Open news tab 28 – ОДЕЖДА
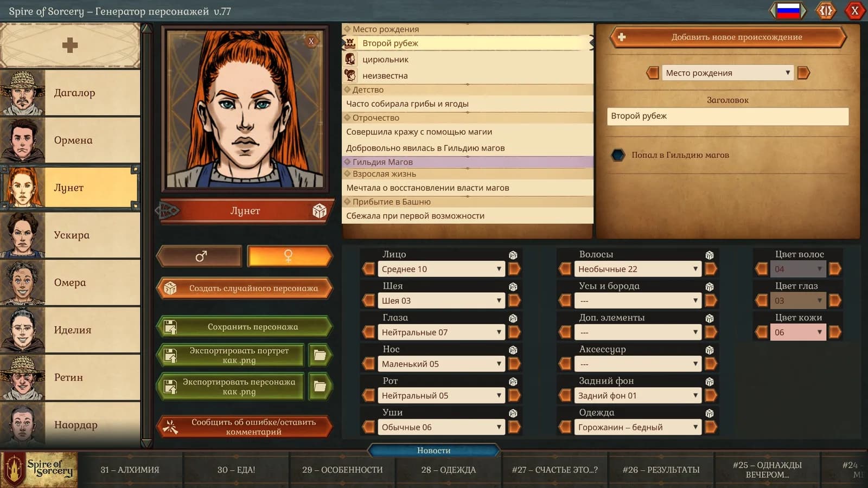 448,470
